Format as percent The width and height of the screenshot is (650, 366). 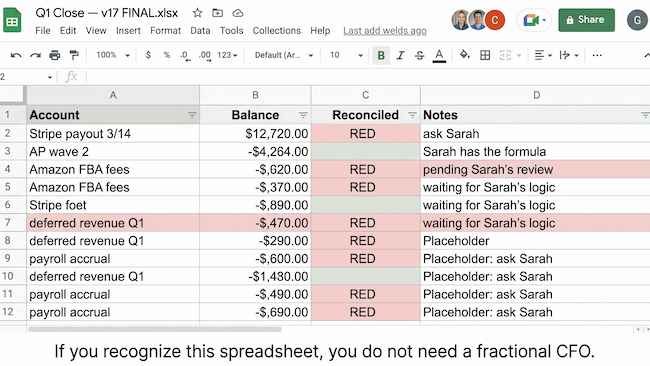tap(167, 55)
